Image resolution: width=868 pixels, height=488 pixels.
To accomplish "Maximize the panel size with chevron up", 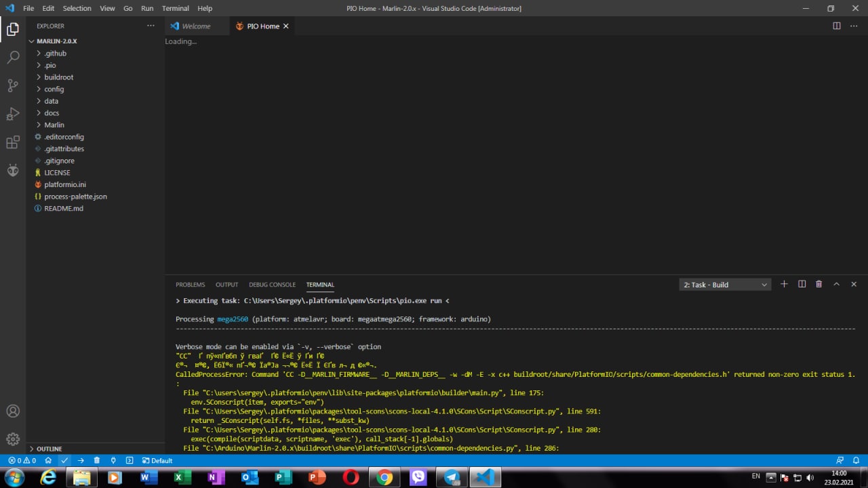I will tap(836, 284).
